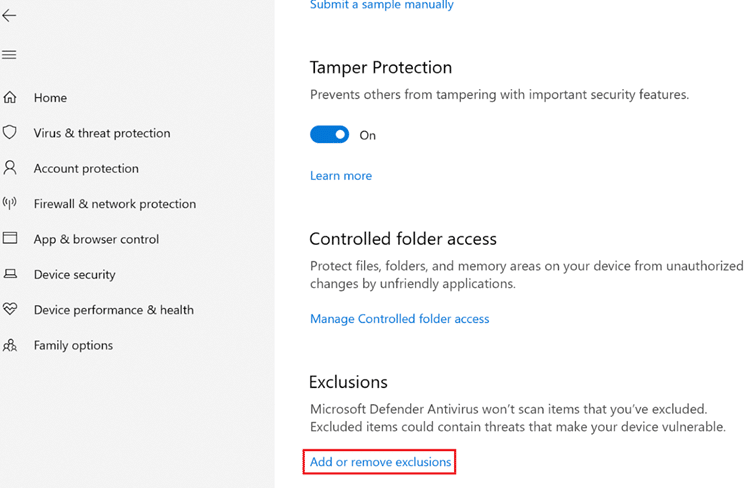Click the Device performance heart icon

pyautogui.click(x=10, y=310)
